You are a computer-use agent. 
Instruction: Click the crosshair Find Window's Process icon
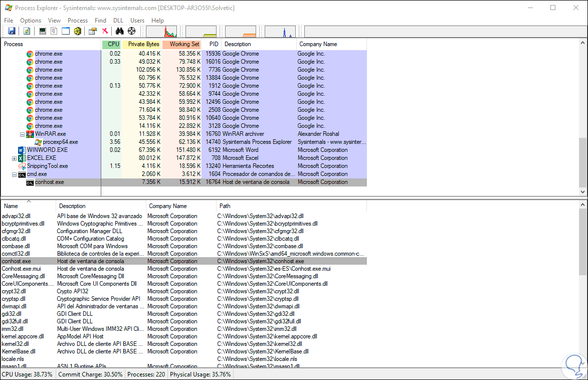(x=132, y=31)
